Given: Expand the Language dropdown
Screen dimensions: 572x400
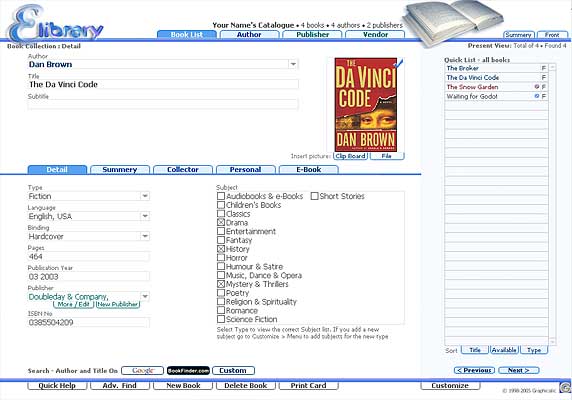Looking at the screenshot, I should (x=145, y=216).
